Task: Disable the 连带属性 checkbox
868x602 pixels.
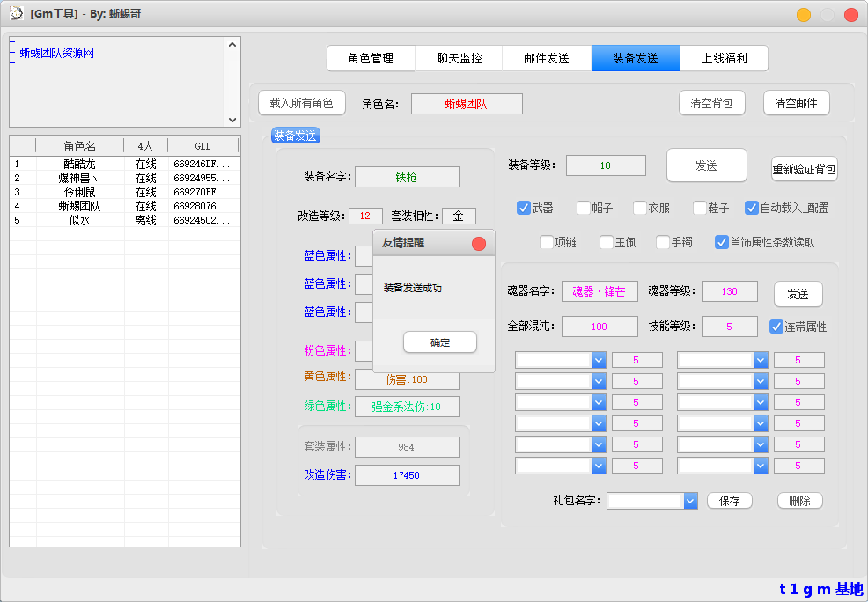Action: coord(776,327)
